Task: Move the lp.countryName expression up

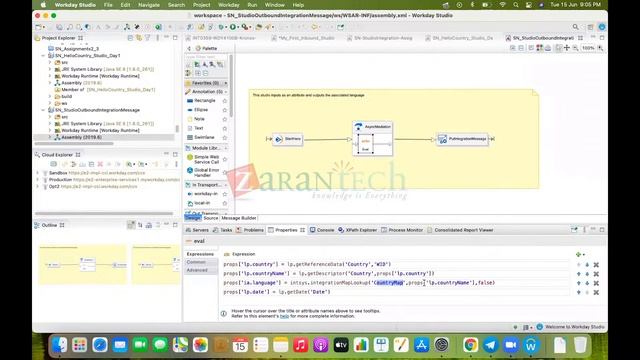Action: [x=578, y=274]
